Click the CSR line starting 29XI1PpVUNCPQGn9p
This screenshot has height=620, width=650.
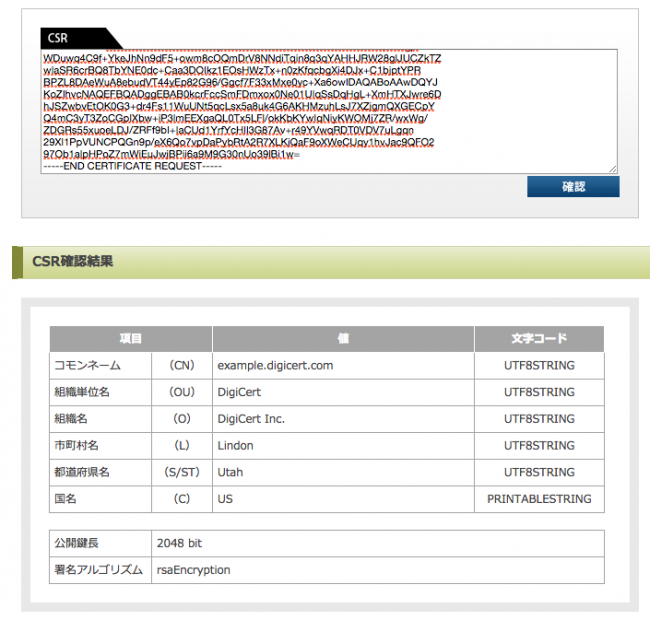239,143
